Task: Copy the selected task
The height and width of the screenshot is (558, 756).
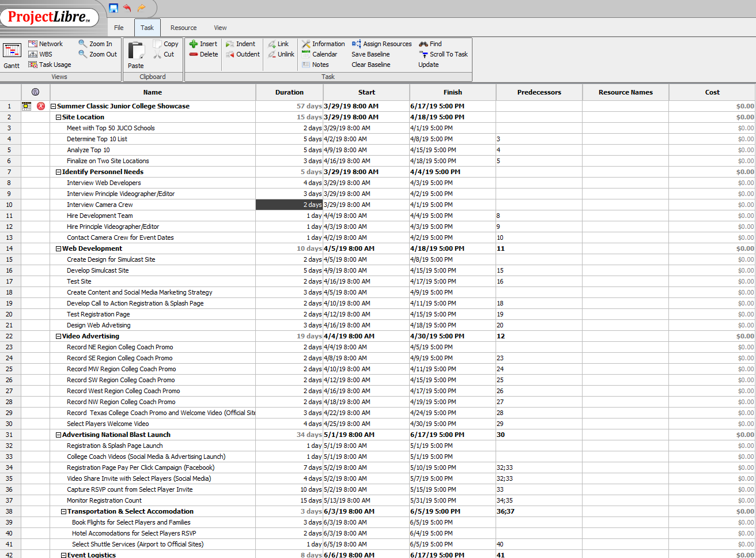Action: click(166, 44)
